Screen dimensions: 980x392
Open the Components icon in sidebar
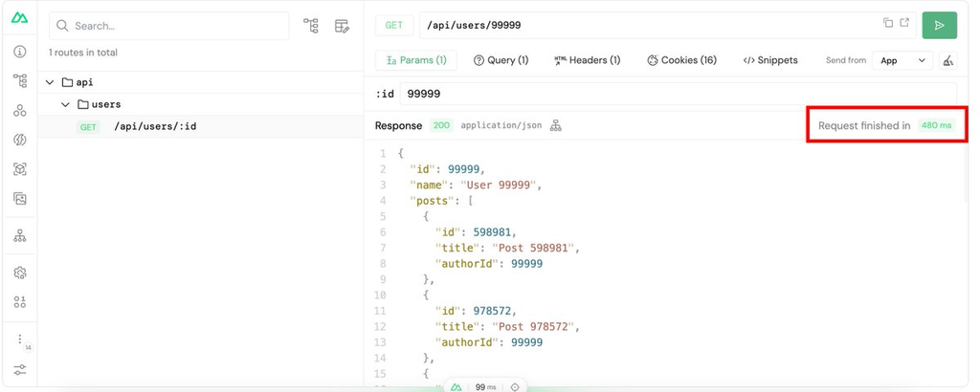pos(19,111)
